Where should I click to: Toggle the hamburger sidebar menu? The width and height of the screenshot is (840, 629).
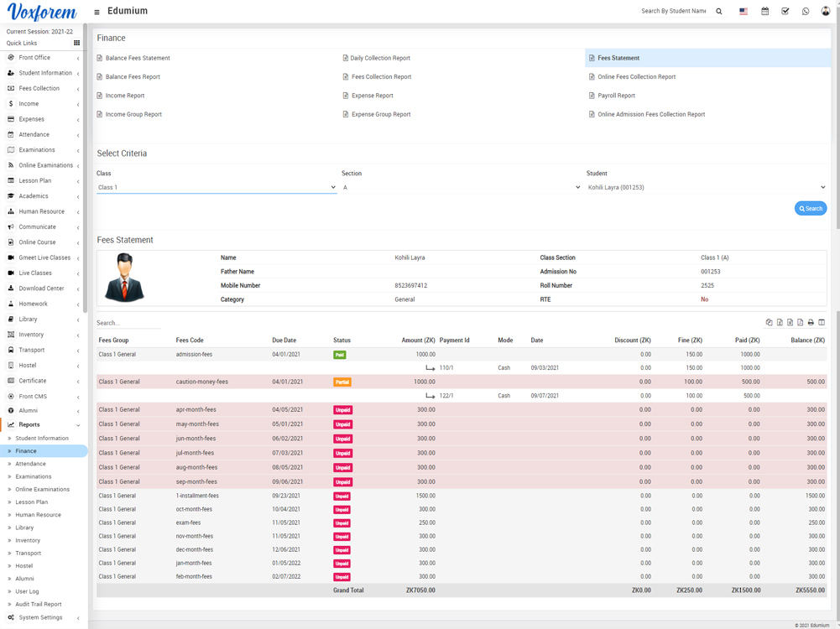97,12
